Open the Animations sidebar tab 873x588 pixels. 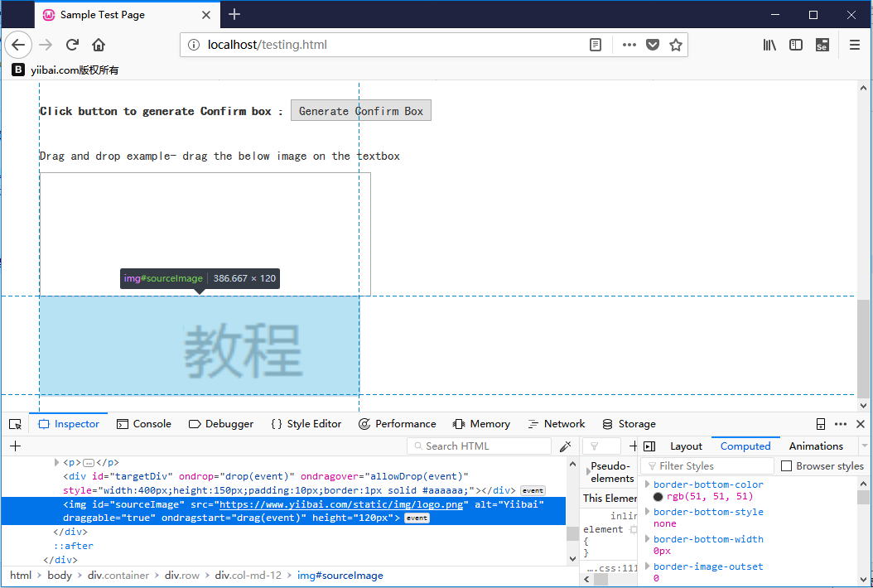[816, 446]
